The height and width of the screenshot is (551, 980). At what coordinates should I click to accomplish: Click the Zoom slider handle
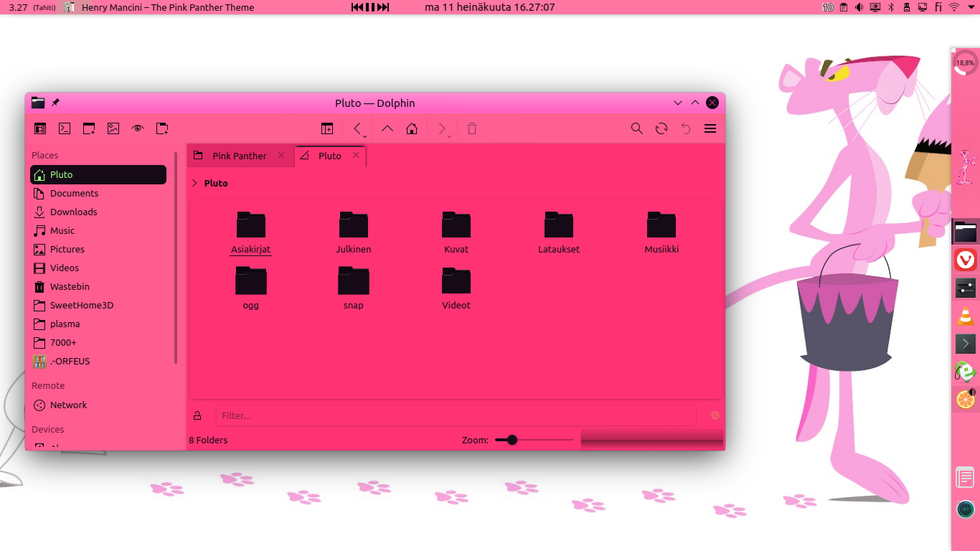tap(512, 440)
